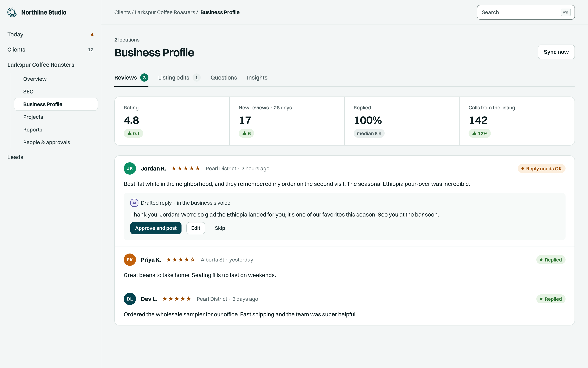The height and width of the screenshot is (368, 588).
Task: Click the Reply needs OK status badge
Action: (541, 168)
